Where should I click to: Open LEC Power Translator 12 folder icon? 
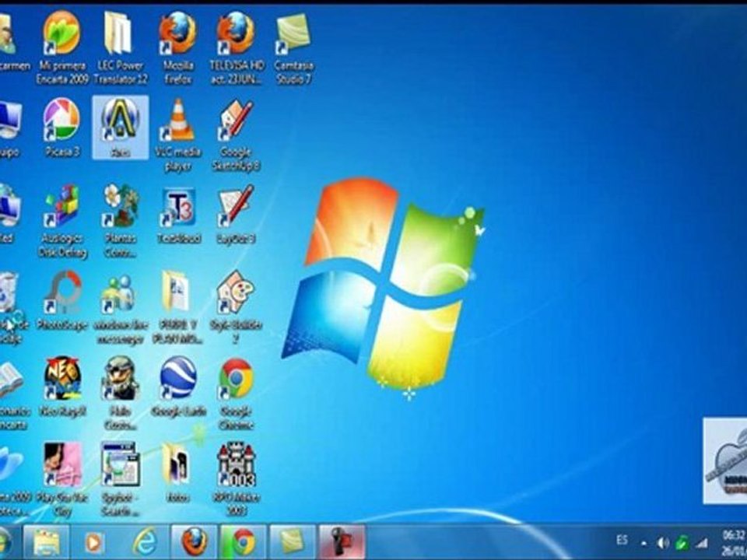[120, 47]
